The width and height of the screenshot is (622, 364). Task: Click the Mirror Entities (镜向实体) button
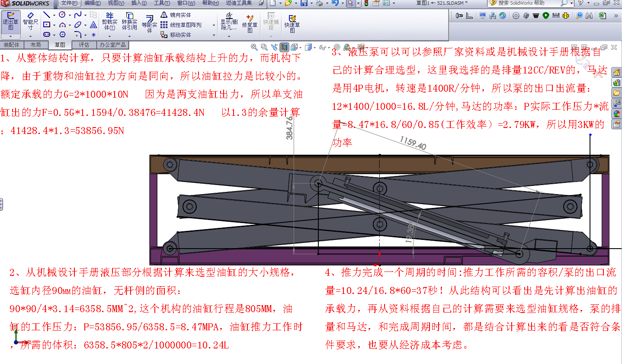click(176, 15)
